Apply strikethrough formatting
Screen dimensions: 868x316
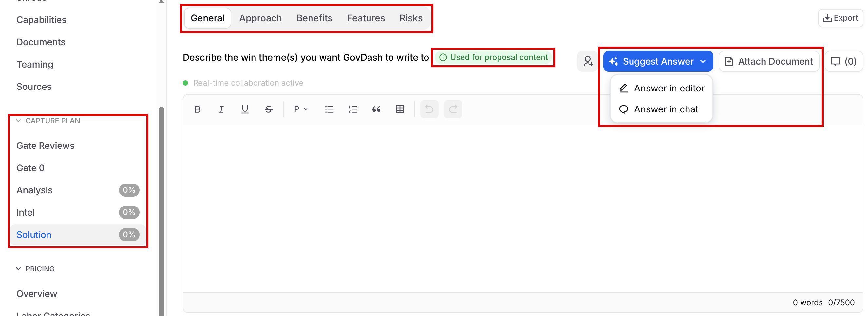[x=269, y=109]
